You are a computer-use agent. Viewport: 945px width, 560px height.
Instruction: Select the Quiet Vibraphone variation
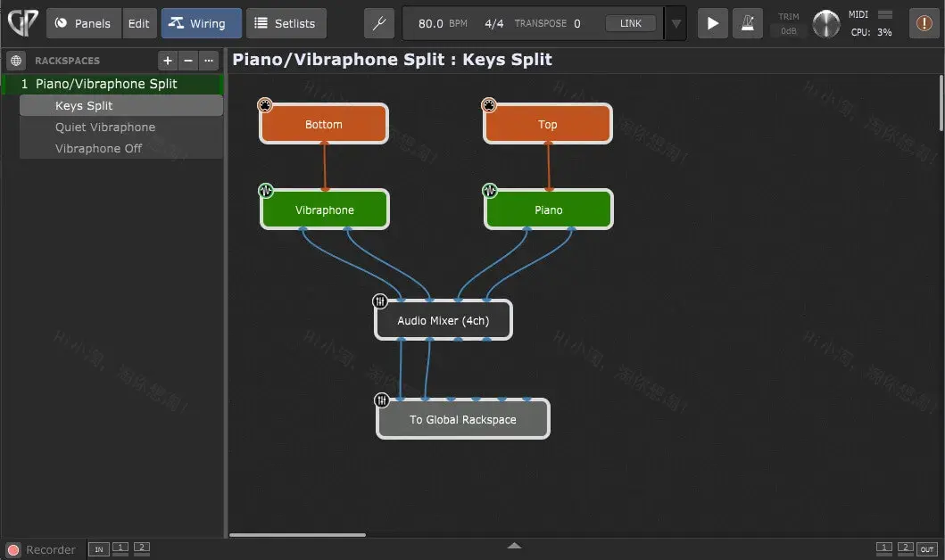point(105,128)
